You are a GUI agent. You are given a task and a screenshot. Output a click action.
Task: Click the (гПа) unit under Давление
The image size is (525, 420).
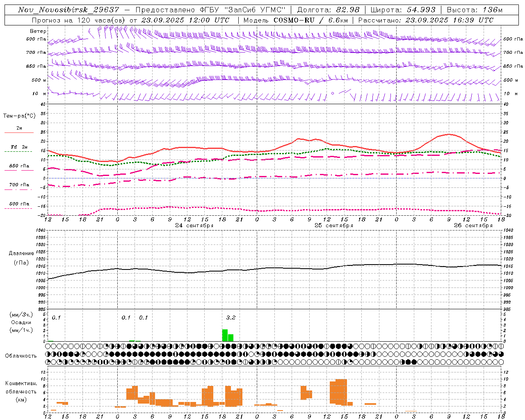pos(21,263)
